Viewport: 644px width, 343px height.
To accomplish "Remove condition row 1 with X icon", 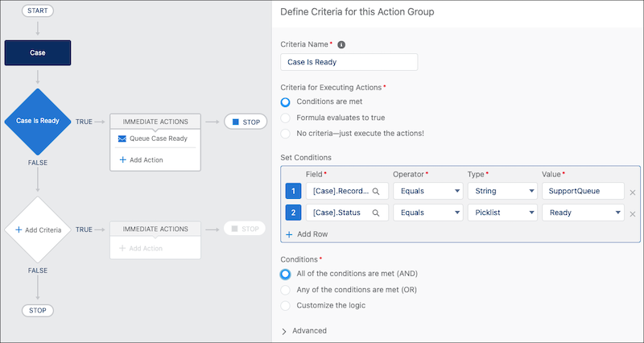I will 633,192.
